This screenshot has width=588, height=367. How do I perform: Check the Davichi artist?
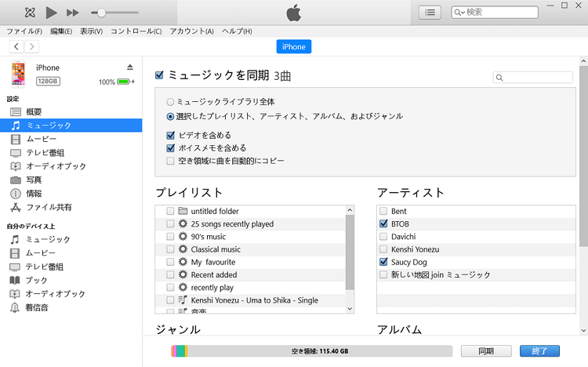tap(383, 237)
